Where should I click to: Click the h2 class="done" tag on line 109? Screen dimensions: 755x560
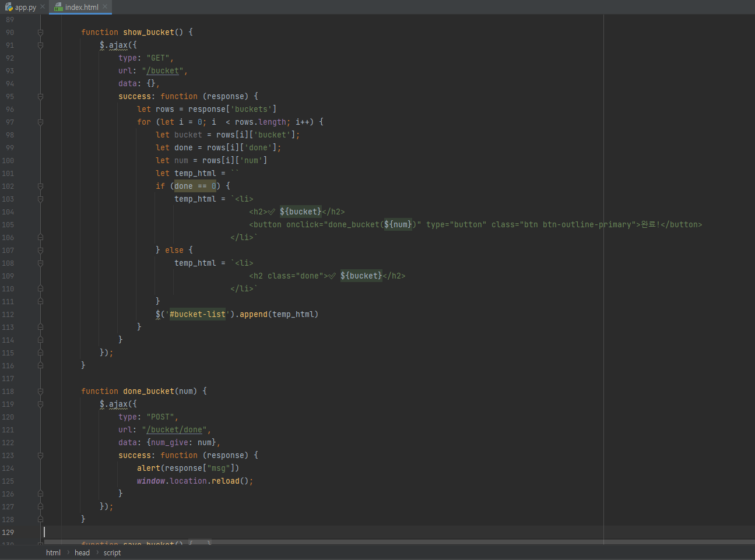click(289, 276)
